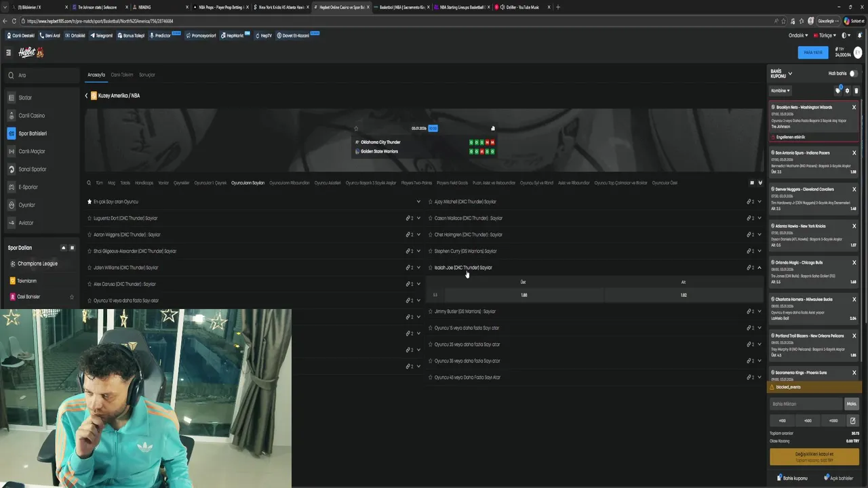Favorite the En çok Sayı atan Oyuncu market
The image size is (868, 488).
(x=89, y=201)
